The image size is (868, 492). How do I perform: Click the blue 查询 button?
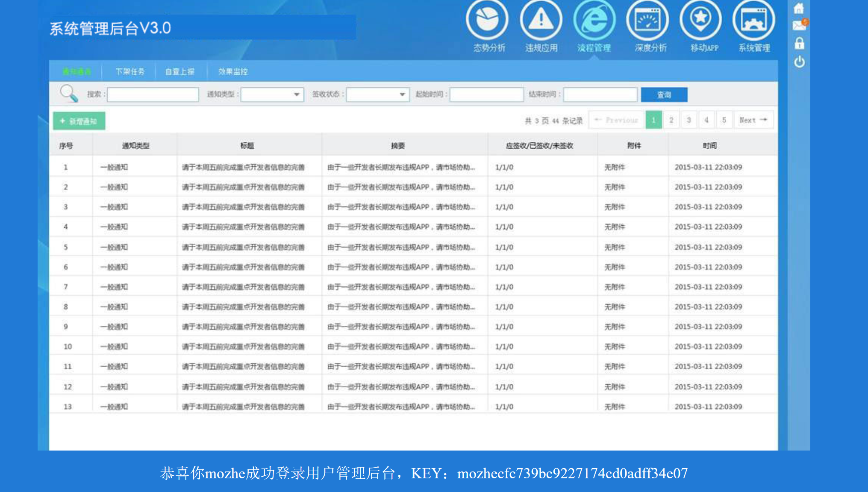click(664, 95)
